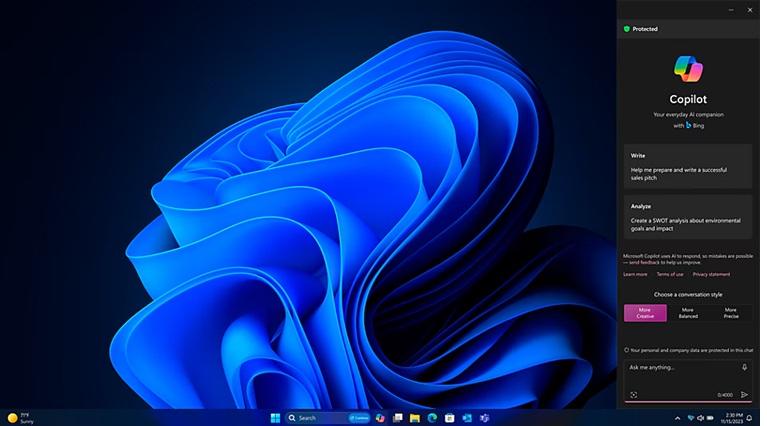Image resolution: width=767 pixels, height=426 pixels.
Task: Expand the hidden system tray icons chevron
Action: click(x=677, y=418)
